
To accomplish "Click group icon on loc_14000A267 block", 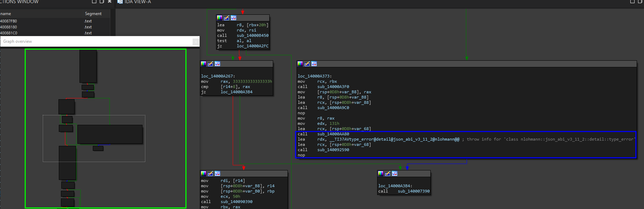I will point(217,64).
